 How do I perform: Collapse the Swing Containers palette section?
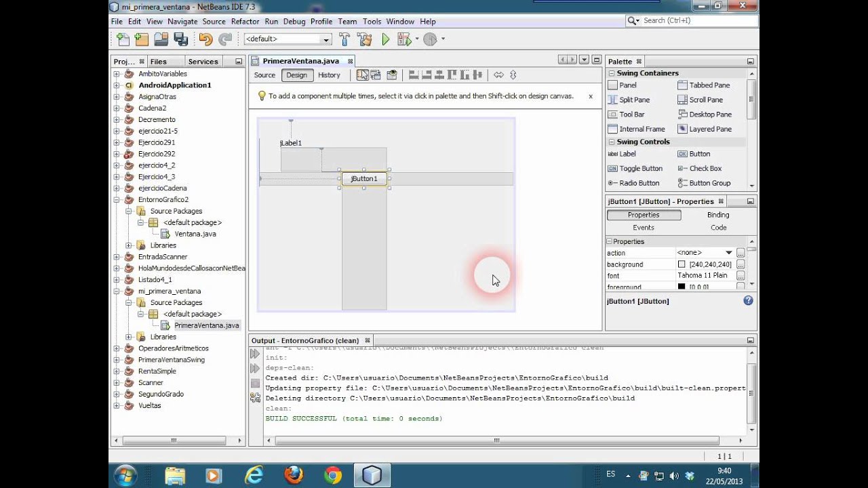(611, 73)
